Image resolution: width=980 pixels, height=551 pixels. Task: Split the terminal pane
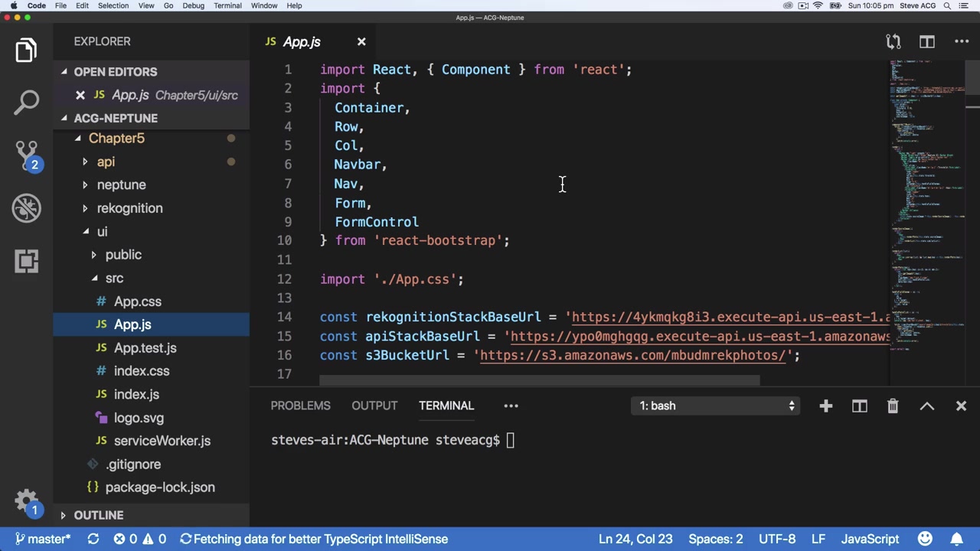coord(859,406)
